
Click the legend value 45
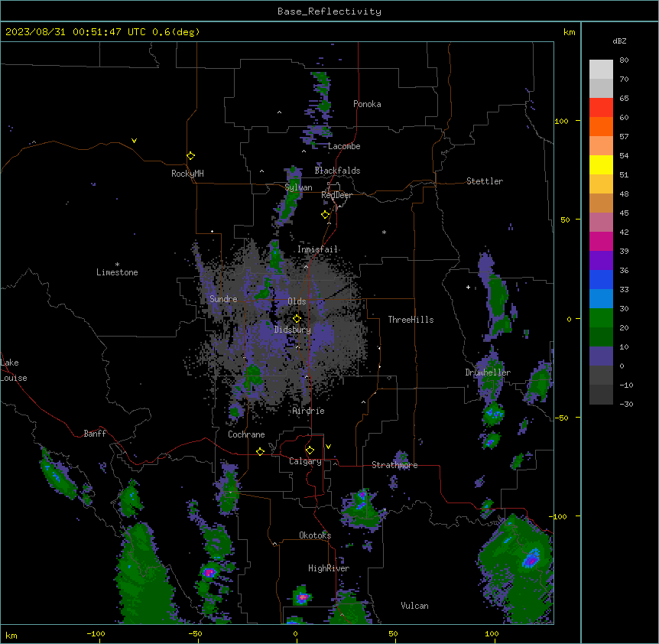point(624,213)
